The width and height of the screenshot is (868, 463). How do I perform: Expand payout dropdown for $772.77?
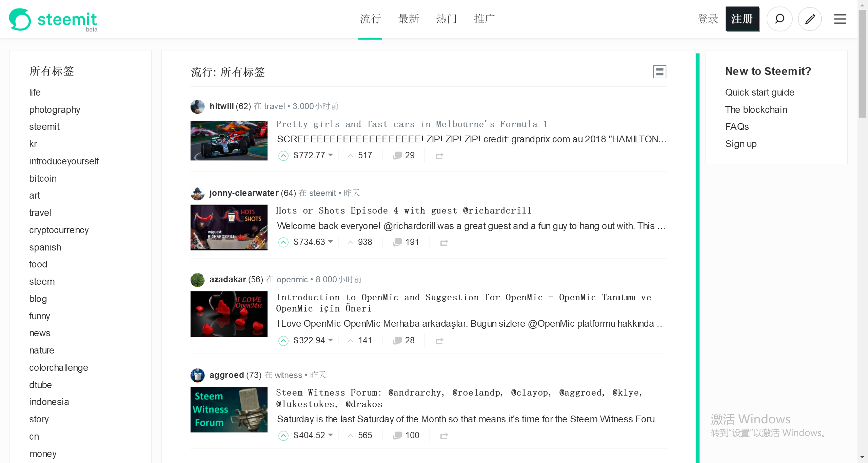click(x=331, y=155)
